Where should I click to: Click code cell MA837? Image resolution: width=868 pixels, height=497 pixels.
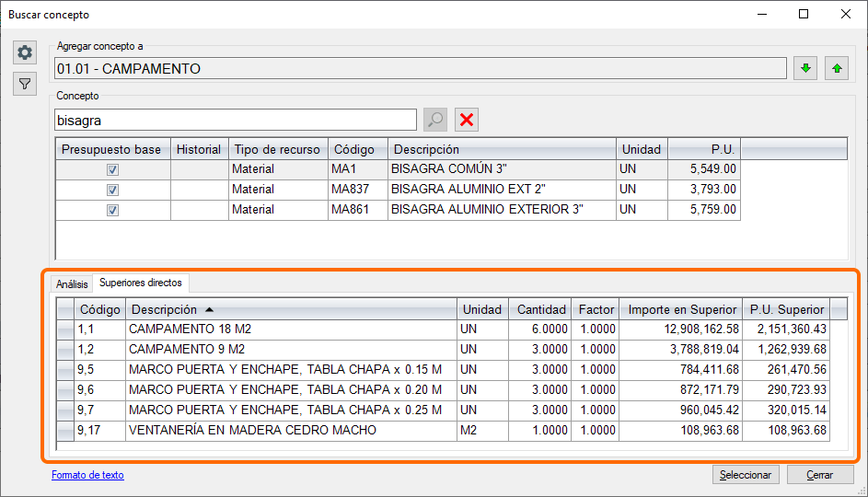point(358,190)
